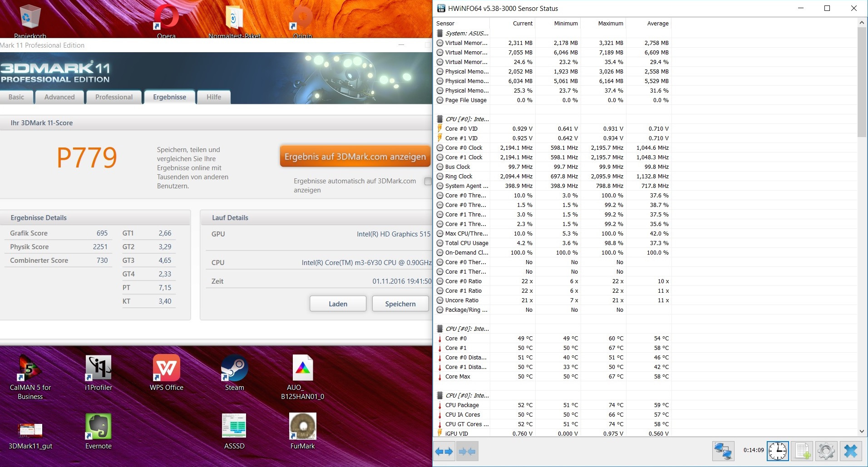Click the Laden button
Viewport: 868px width, 467px height.
coord(338,304)
